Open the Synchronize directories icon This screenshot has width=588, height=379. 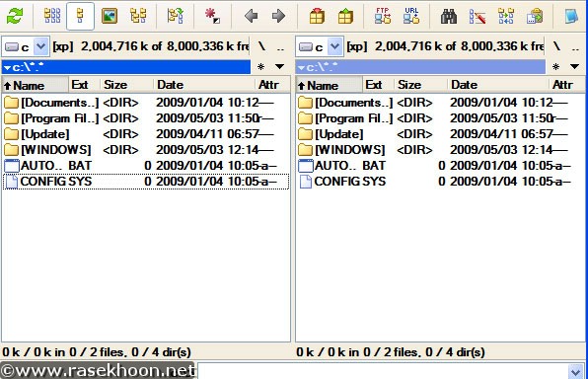click(506, 16)
